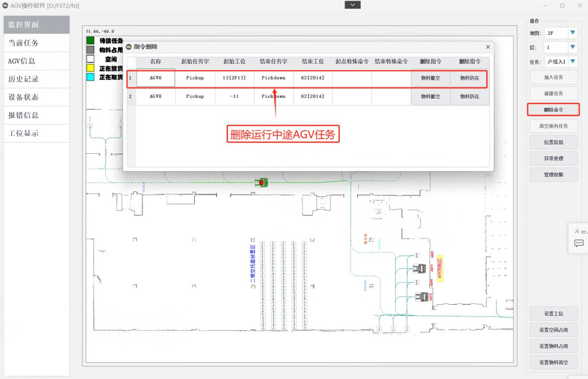Close the 指令删除 dialog
The image size is (588, 379).
[487, 47]
